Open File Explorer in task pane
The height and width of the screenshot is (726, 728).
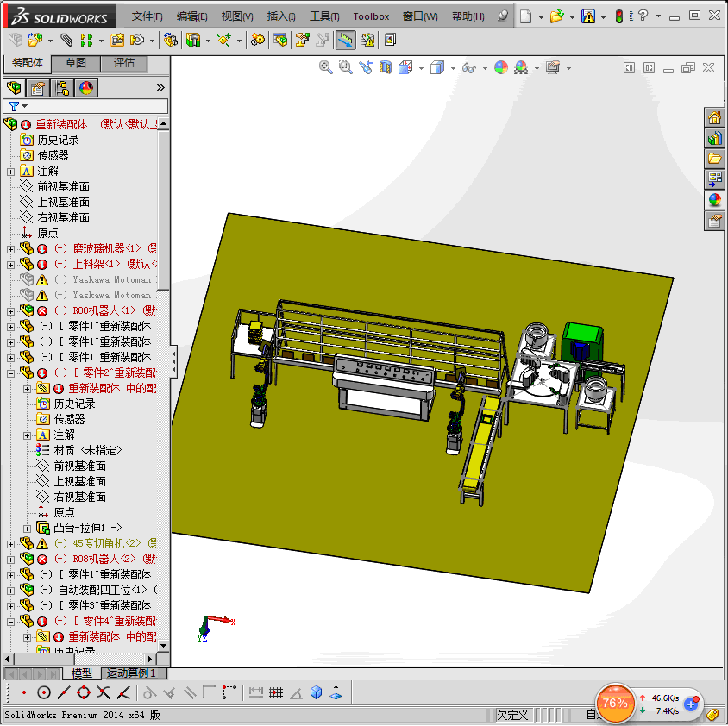point(714,159)
